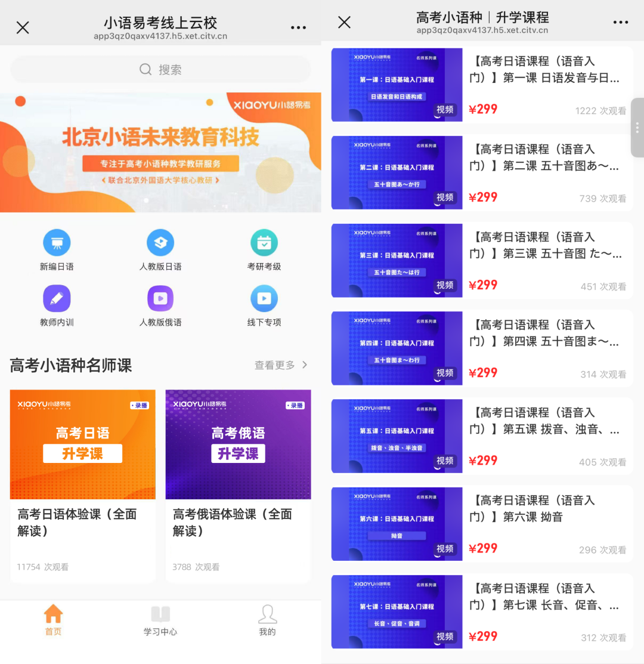The width and height of the screenshot is (644, 664).
Task: Go to 首页 home tab
Action: 53,619
